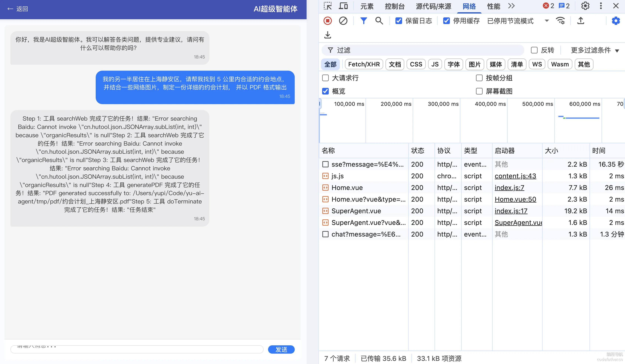Image resolution: width=625 pixels, height=364 pixels.
Task: Click the chat message input field
Action: (x=137, y=349)
